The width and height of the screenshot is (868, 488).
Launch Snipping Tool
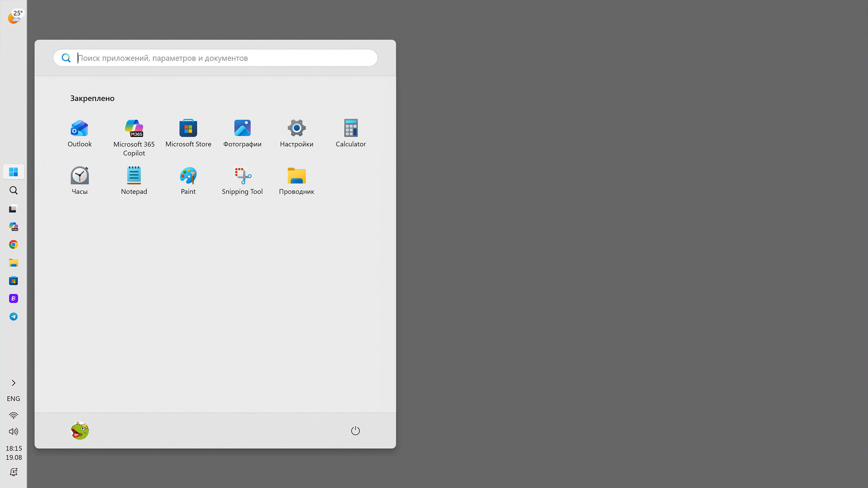(x=242, y=181)
